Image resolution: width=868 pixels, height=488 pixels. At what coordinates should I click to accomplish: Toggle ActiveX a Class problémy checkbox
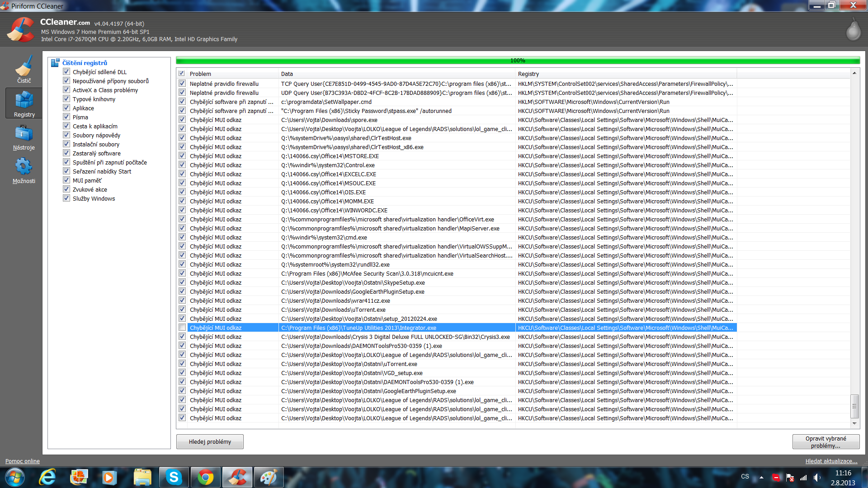(66, 90)
